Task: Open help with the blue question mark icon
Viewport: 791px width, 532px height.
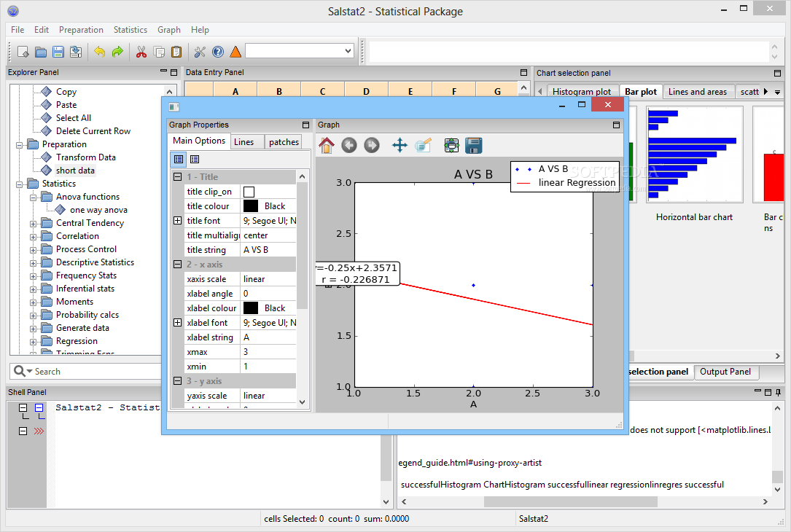Action: pos(218,52)
